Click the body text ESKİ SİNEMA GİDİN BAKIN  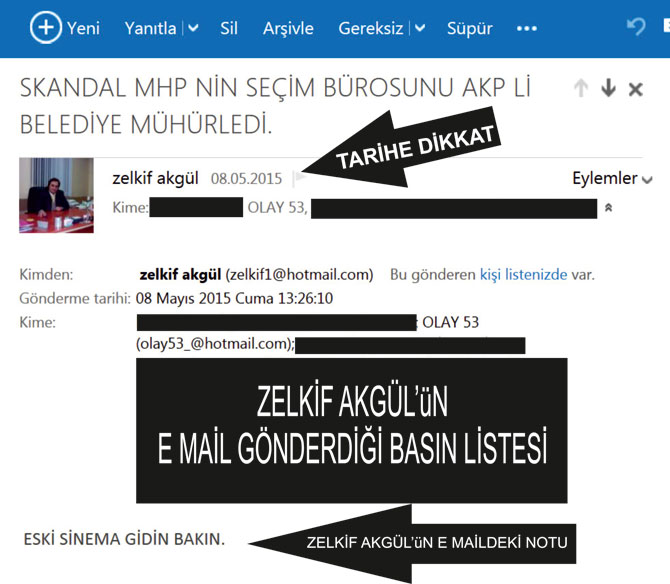(x=124, y=539)
